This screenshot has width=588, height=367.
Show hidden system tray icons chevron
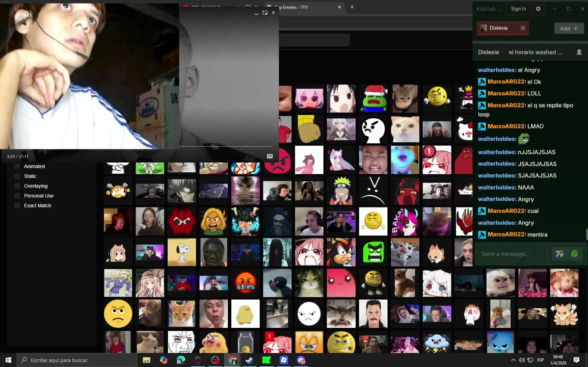point(513,360)
